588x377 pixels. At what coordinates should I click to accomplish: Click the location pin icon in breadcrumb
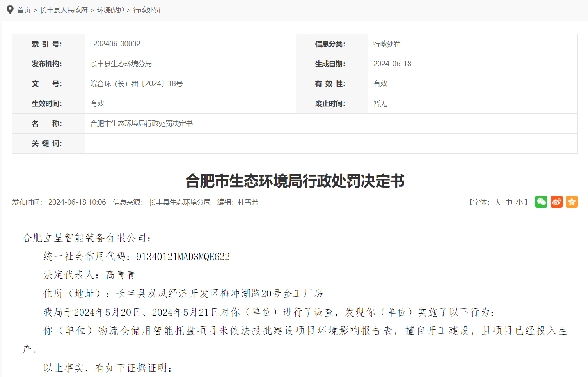[x=10, y=10]
